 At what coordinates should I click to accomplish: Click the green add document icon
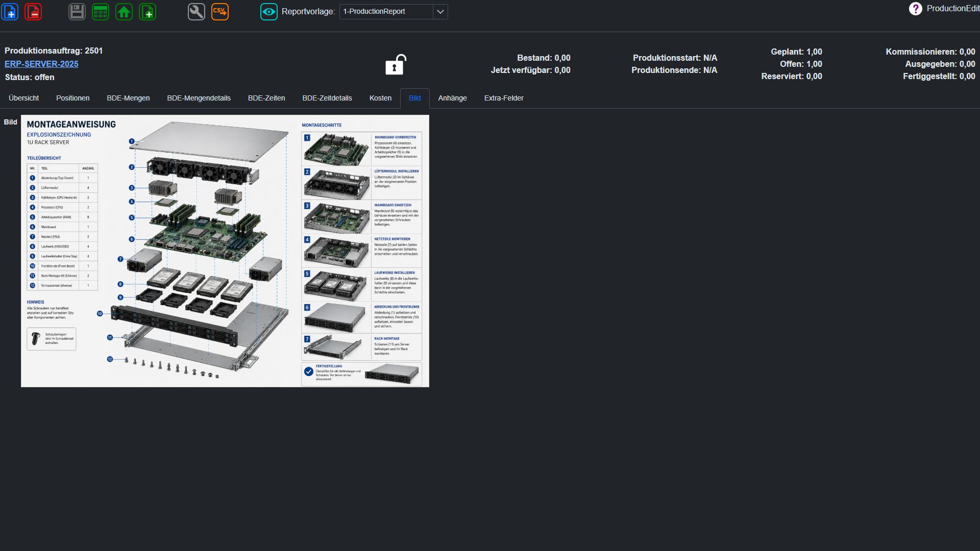pos(148,11)
